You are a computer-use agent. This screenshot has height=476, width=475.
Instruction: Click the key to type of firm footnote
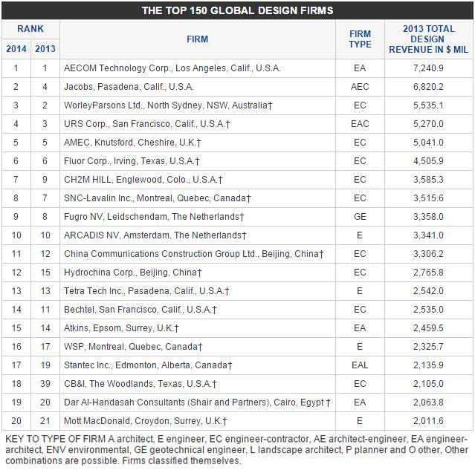(236, 450)
